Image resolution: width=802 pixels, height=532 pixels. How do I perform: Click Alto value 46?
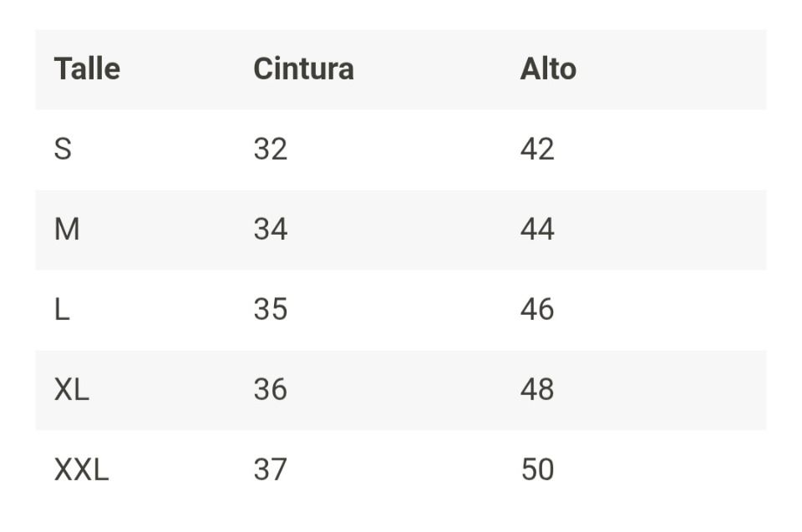tap(537, 310)
